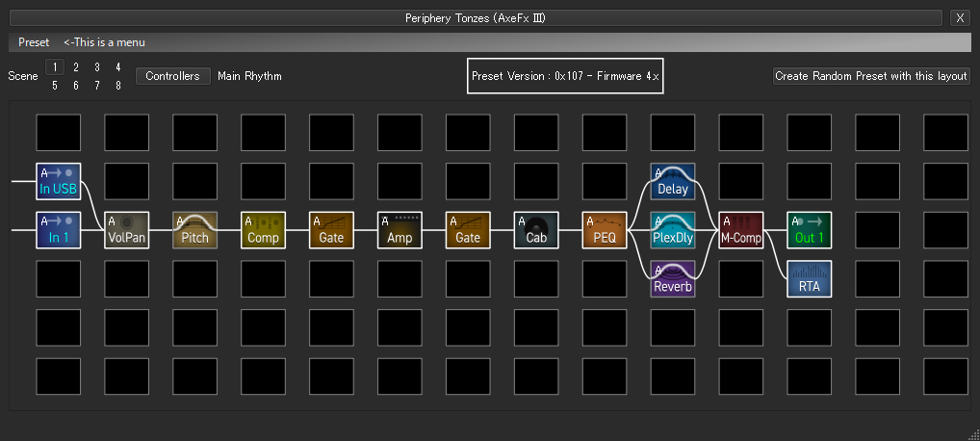This screenshot has height=441, width=980.
Task: Select the Gate block after Amp
Action: (468, 230)
